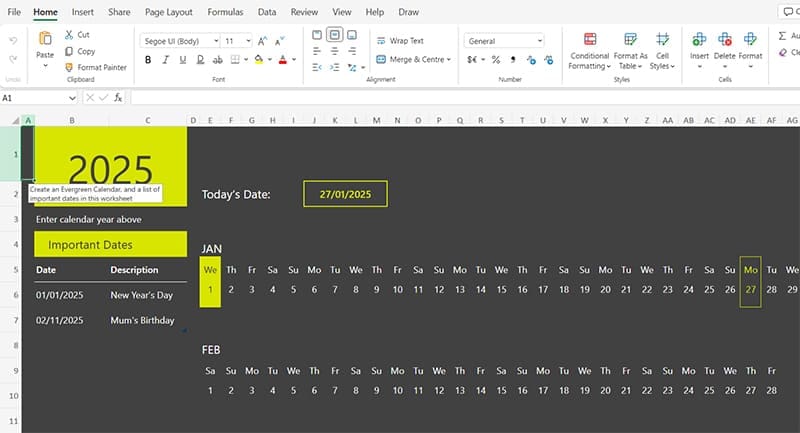Switch to the Page Layout tab

coord(168,12)
